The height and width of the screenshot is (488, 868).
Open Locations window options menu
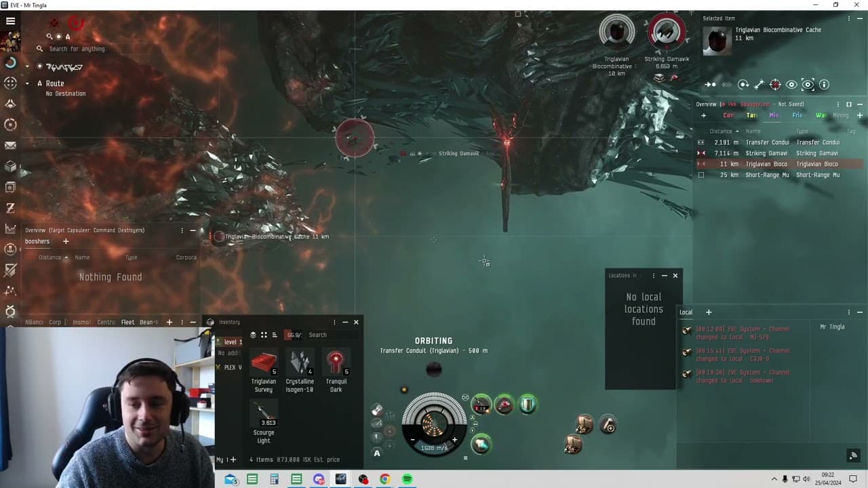pyautogui.click(x=653, y=275)
